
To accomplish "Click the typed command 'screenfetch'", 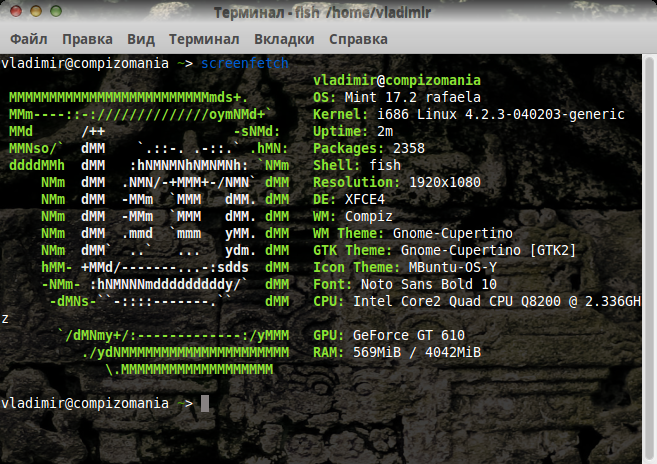I will coord(245,63).
